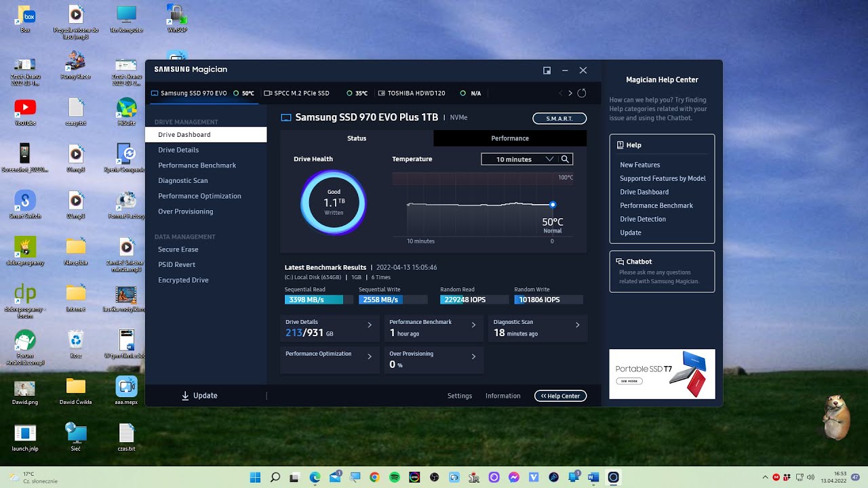Open Drive Details card with 213/931 GB

click(x=330, y=328)
